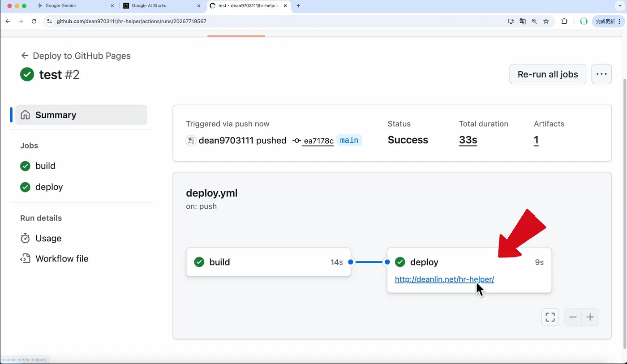Expand the tab search dropdown arrow
Image resolution: width=627 pixels, height=364 pixels.
coord(620,6)
